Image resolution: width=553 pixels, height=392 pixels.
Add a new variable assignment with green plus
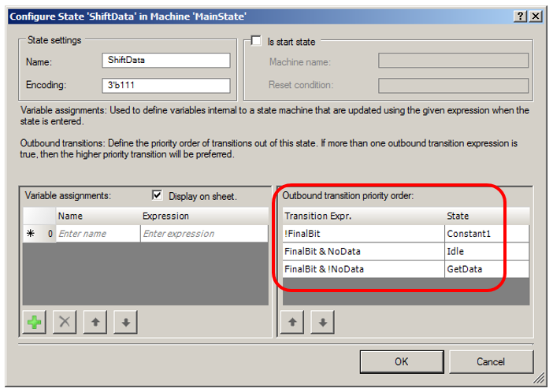point(34,322)
